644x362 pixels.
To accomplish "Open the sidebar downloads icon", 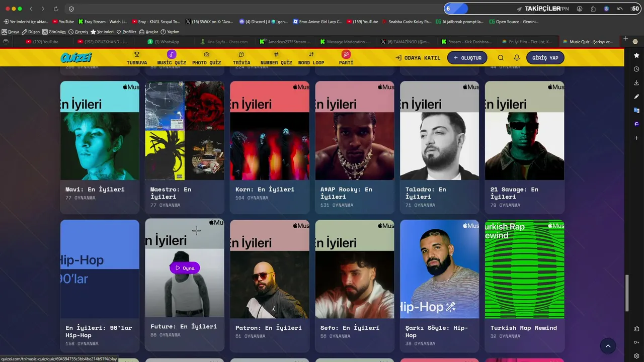I will point(636,82).
